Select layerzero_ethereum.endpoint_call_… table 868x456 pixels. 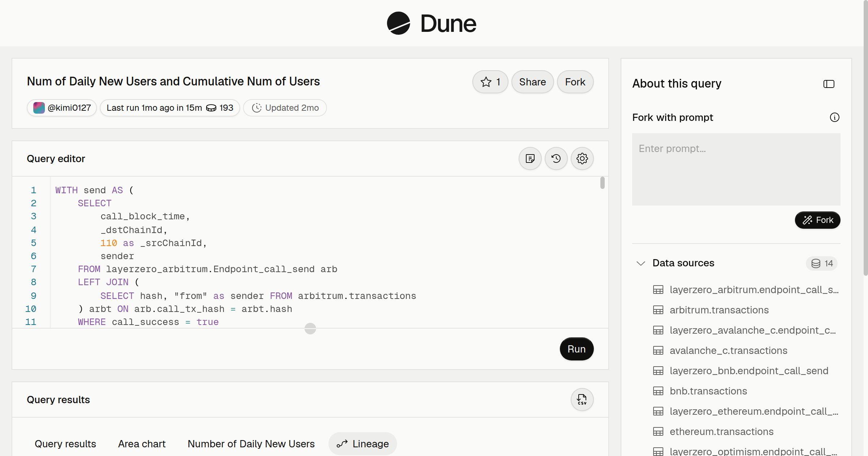754,411
